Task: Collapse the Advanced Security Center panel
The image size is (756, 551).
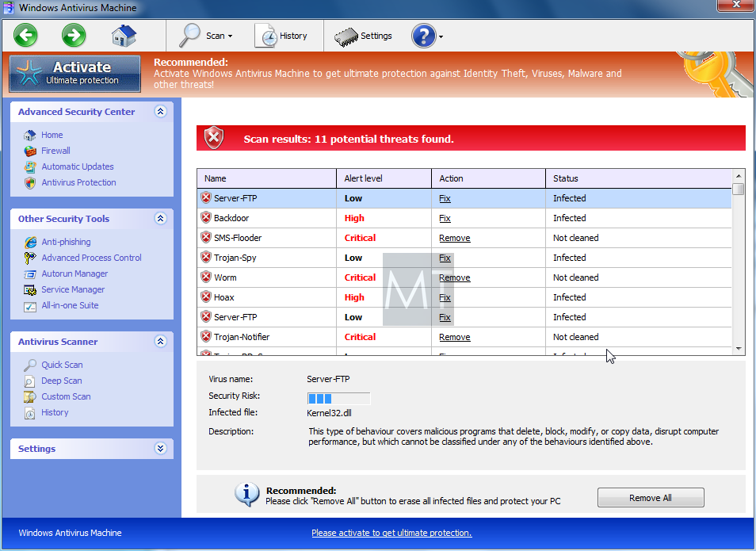Action: pyautogui.click(x=161, y=112)
